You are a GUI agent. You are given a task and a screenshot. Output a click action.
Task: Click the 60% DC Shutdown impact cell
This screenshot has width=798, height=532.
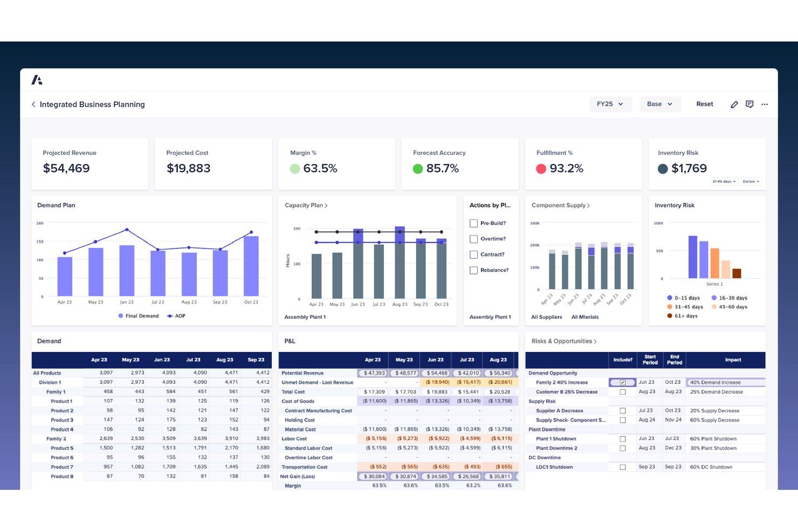coord(726,467)
